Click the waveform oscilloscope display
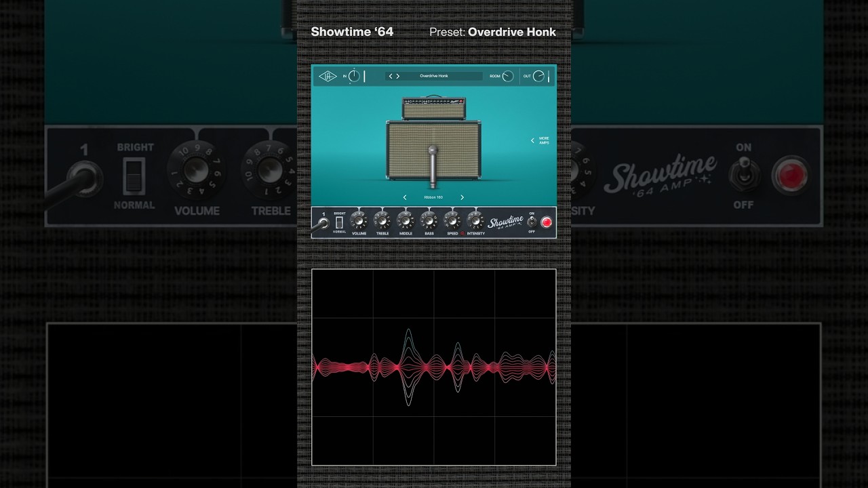This screenshot has height=488, width=868. click(x=434, y=367)
